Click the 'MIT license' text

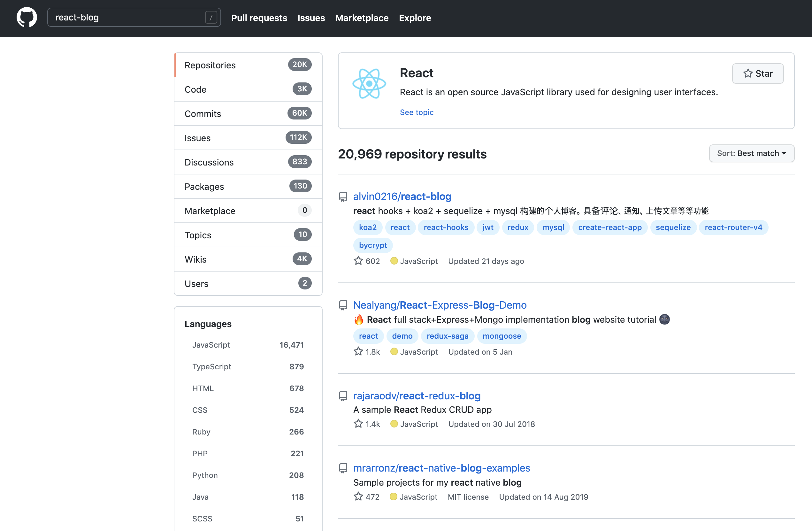[468, 497]
